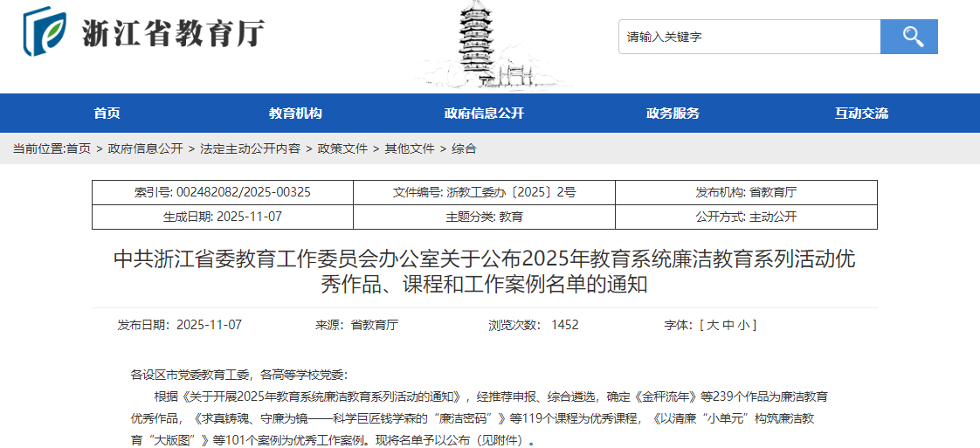Open 法定主动公开内容 breadcrumb link
980x448 pixels.
(x=250, y=149)
